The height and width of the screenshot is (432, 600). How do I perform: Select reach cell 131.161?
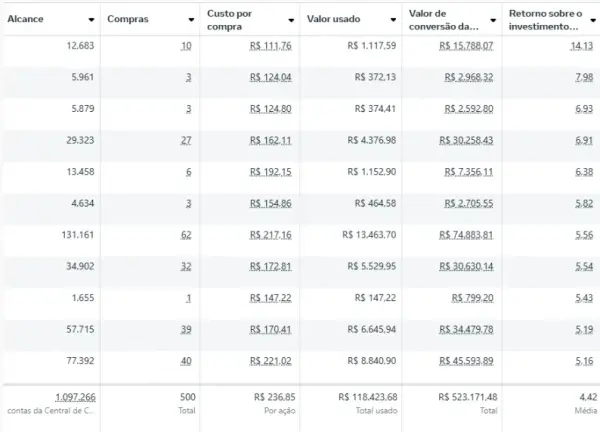(78, 235)
